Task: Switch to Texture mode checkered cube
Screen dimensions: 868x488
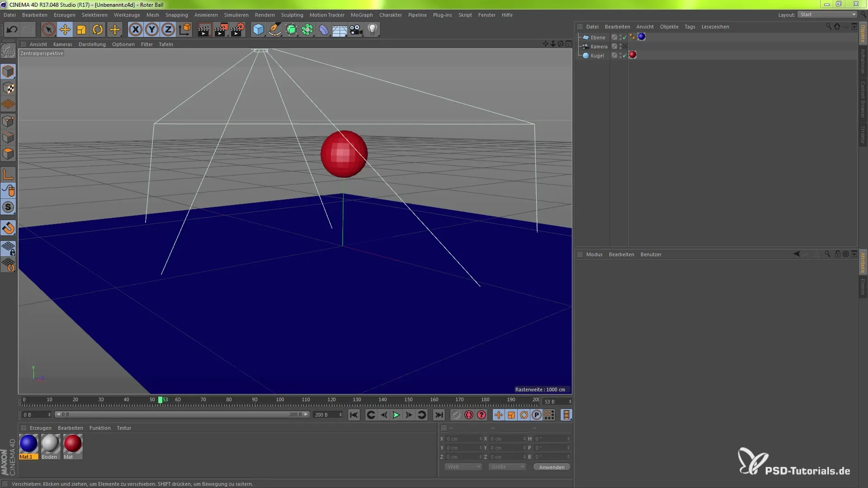Action: (x=8, y=88)
